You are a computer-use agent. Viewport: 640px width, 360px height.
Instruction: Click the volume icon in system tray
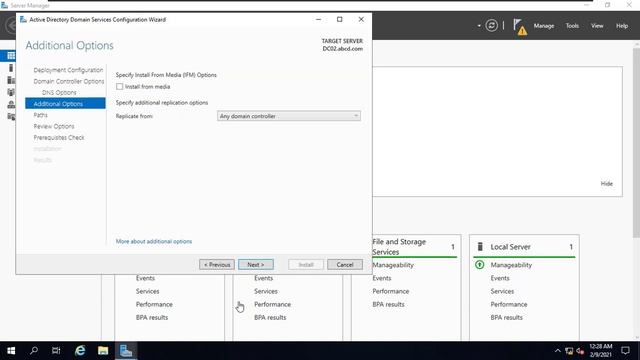coord(580,351)
